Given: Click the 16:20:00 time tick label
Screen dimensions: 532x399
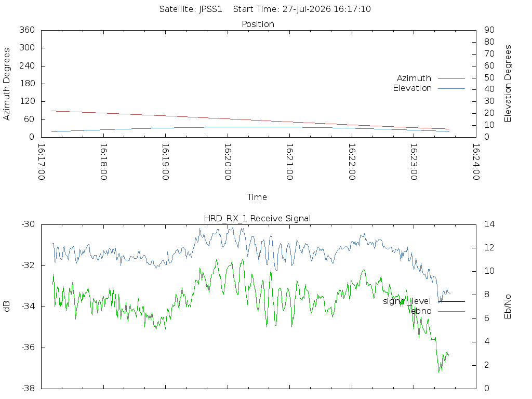Looking at the screenshot, I should point(228,162).
